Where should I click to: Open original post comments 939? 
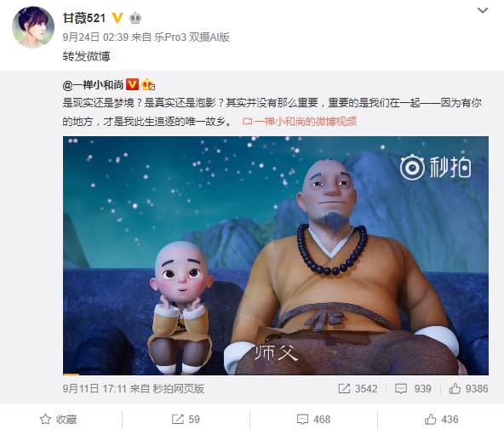click(413, 389)
